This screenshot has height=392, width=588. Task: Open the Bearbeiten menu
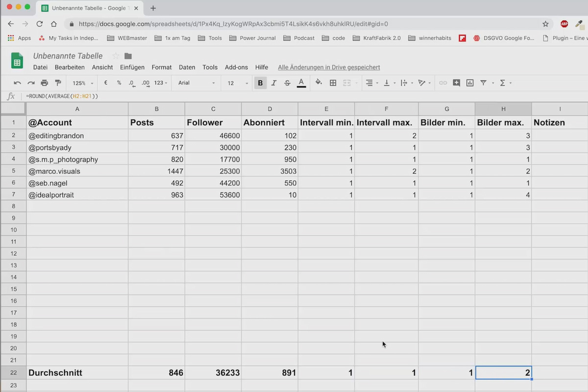click(x=70, y=67)
